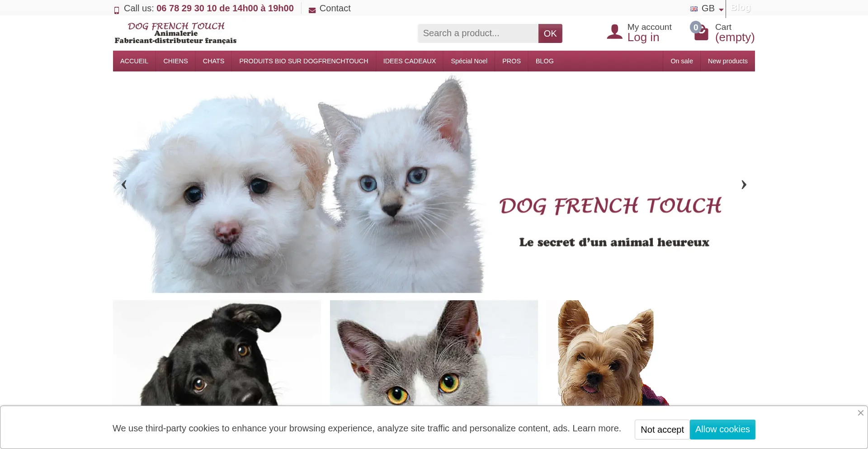Viewport: 868px width, 449px height.
Task: Click the Not accept button
Action: 662,430
